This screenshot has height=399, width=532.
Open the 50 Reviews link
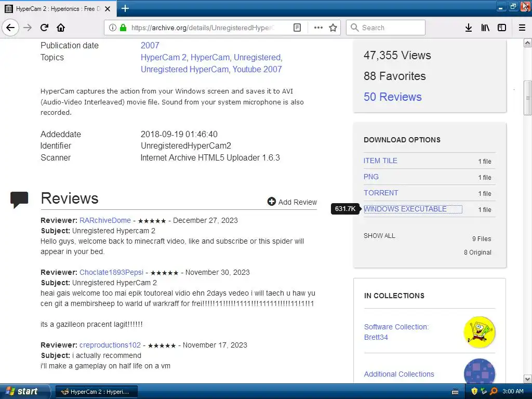(x=393, y=97)
